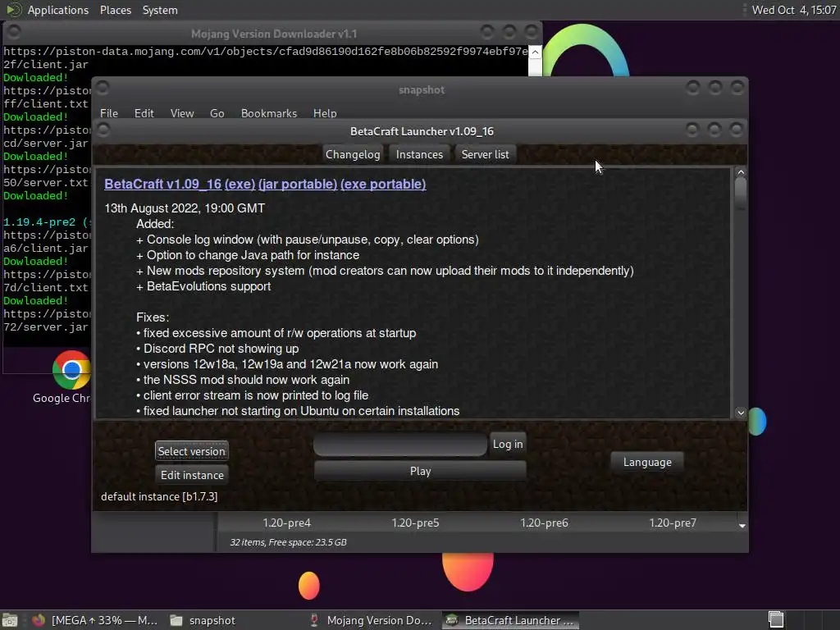
Task: Click the Log in button
Action: [x=507, y=444]
